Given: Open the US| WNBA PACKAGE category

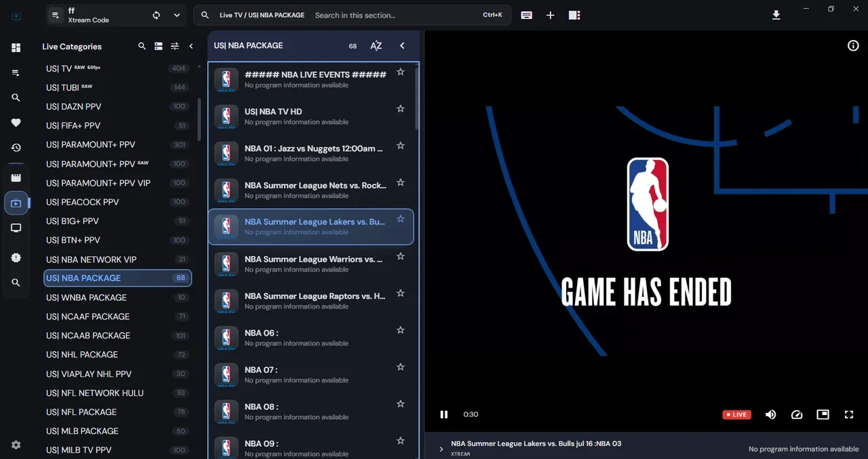Looking at the screenshot, I should (118, 298).
